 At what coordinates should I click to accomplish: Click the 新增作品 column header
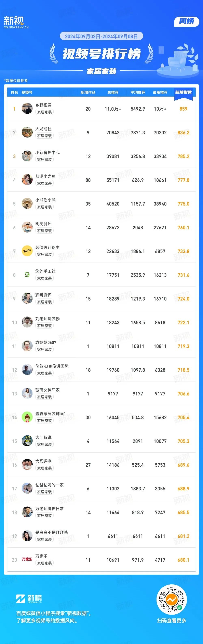(x=88, y=93)
